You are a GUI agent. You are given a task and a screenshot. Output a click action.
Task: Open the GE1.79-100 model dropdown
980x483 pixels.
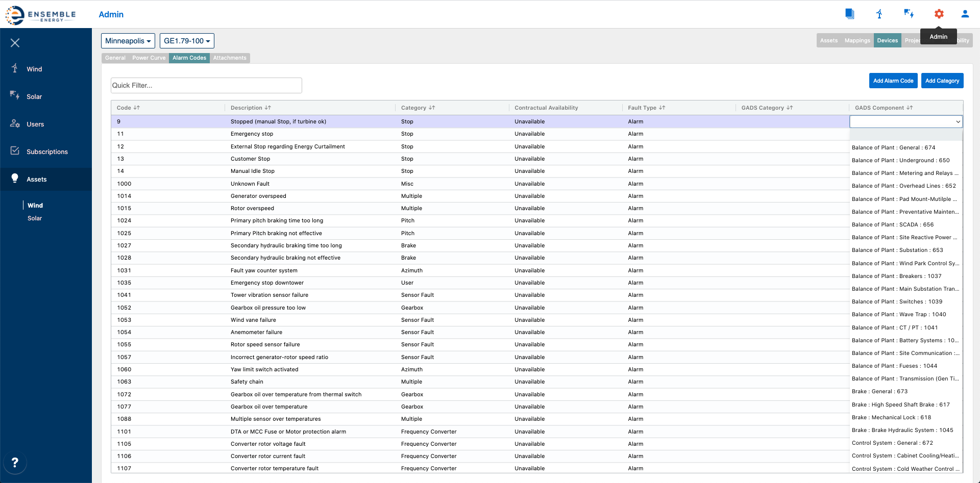187,41
